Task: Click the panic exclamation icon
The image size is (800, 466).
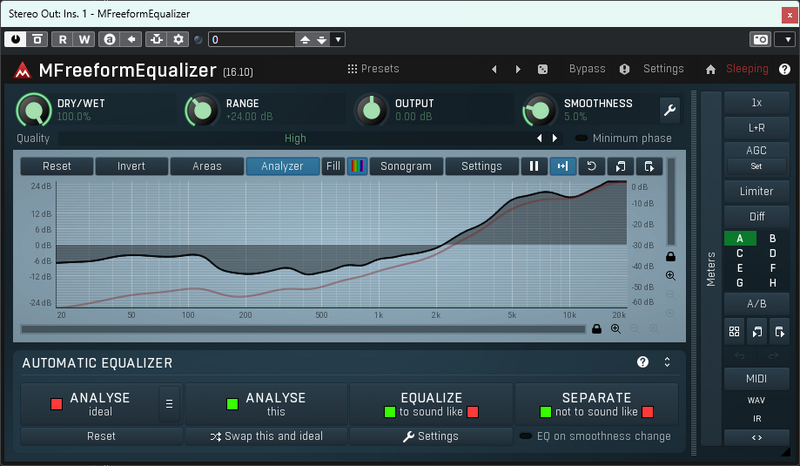Action: (x=624, y=69)
